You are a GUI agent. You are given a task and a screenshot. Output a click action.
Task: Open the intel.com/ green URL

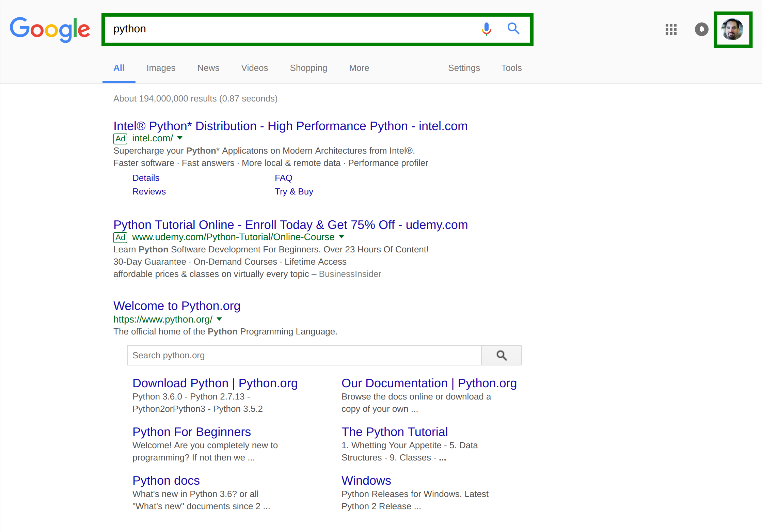152,138
